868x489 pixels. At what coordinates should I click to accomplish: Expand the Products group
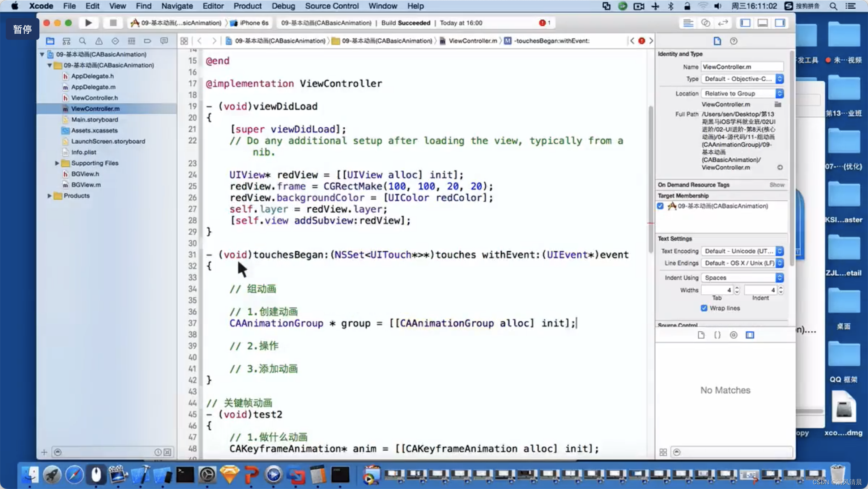[x=49, y=196]
